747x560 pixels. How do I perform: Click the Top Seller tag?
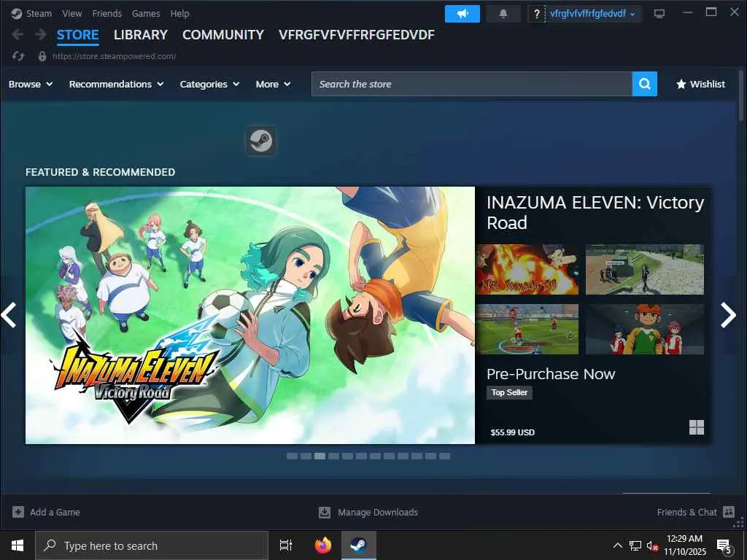(x=509, y=392)
